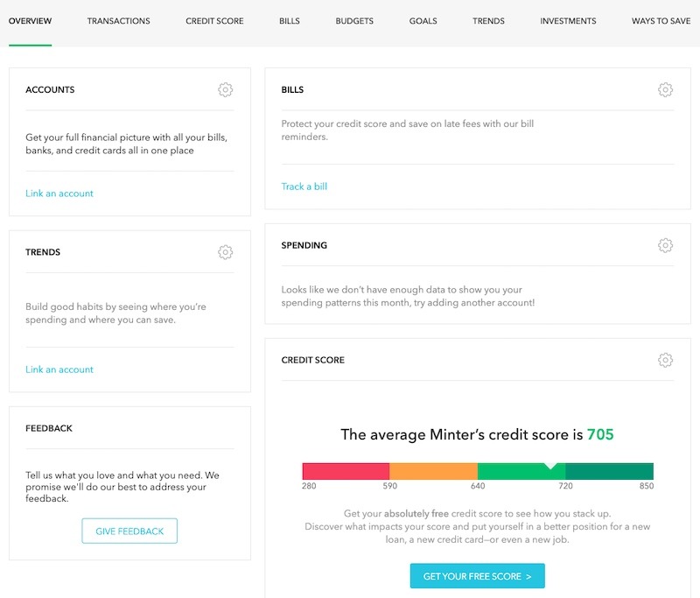Open the Ways to Save tab
This screenshot has height=598, width=700.
660,20
